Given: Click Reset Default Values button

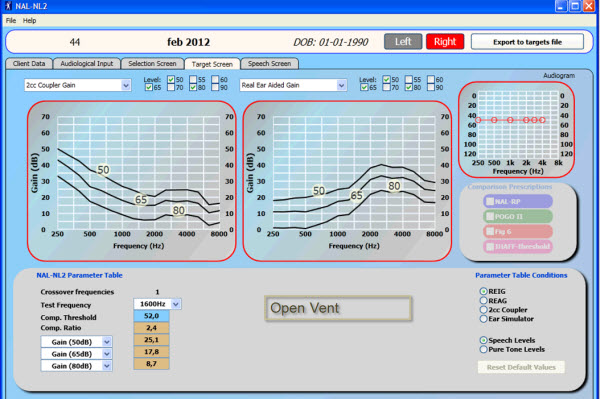Looking at the screenshot, I should (x=521, y=367).
